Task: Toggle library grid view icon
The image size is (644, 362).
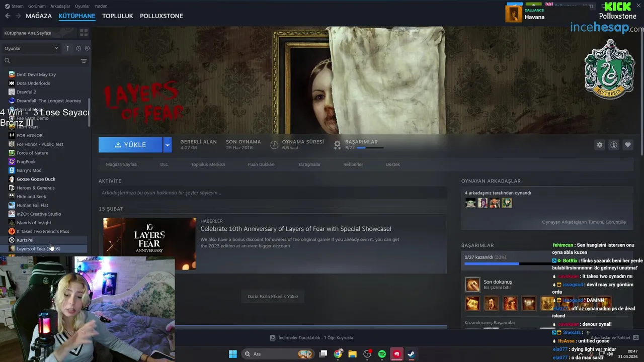Action: tap(84, 33)
